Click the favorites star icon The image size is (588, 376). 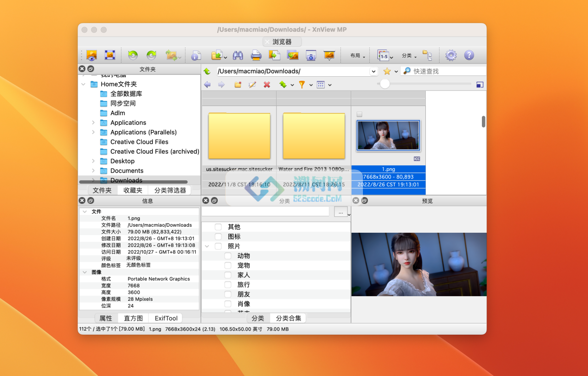[387, 71]
